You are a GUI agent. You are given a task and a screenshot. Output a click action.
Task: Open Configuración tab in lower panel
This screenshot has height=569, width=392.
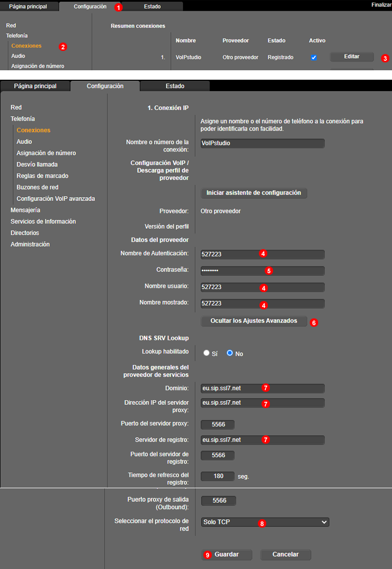pos(105,86)
